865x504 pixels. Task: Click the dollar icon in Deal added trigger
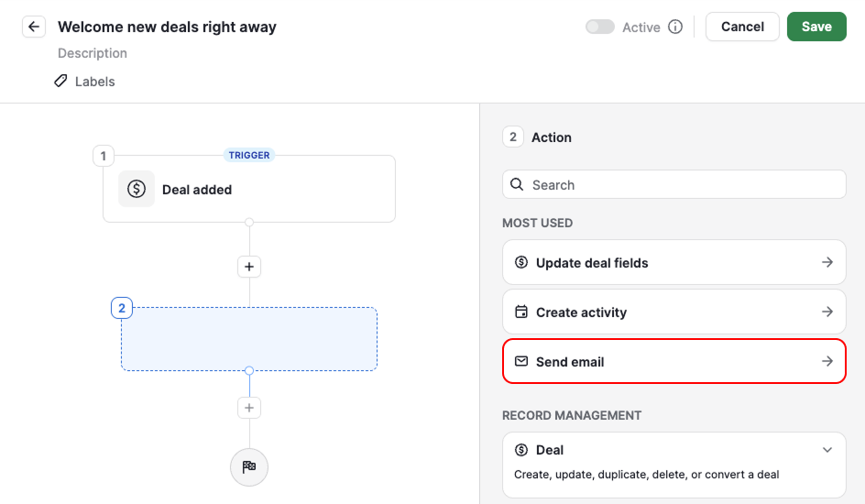137,189
